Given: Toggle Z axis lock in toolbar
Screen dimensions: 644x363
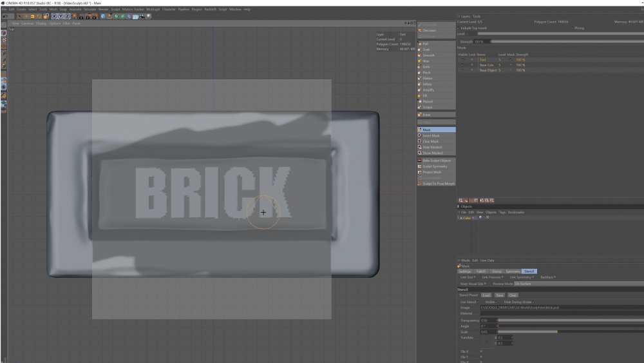Looking at the screenshot, I should click(68, 17).
